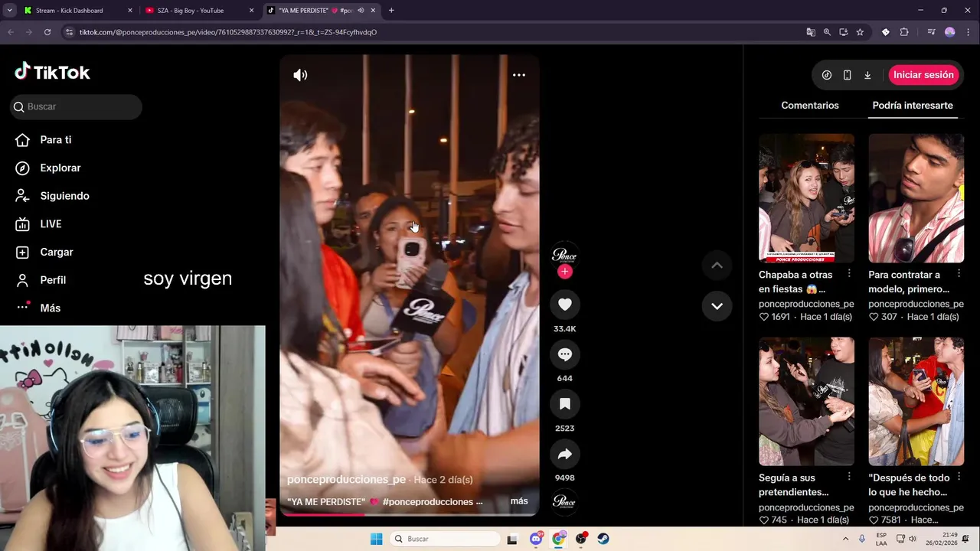Open 'Después de todo lo que he hecho' thumbnail
The width and height of the screenshot is (980, 551).
coord(916,401)
